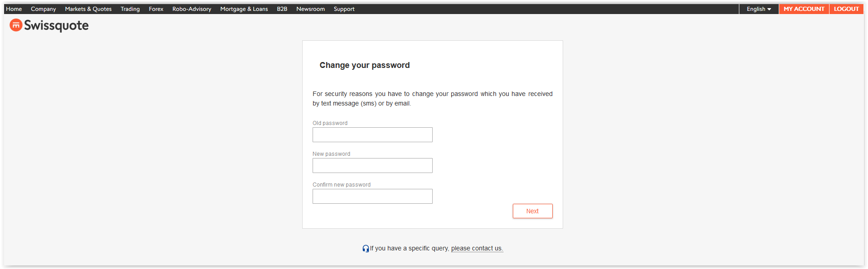Image resolution: width=868 pixels, height=269 pixels.
Task: Click the headset support icon
Action: [366, 248]
